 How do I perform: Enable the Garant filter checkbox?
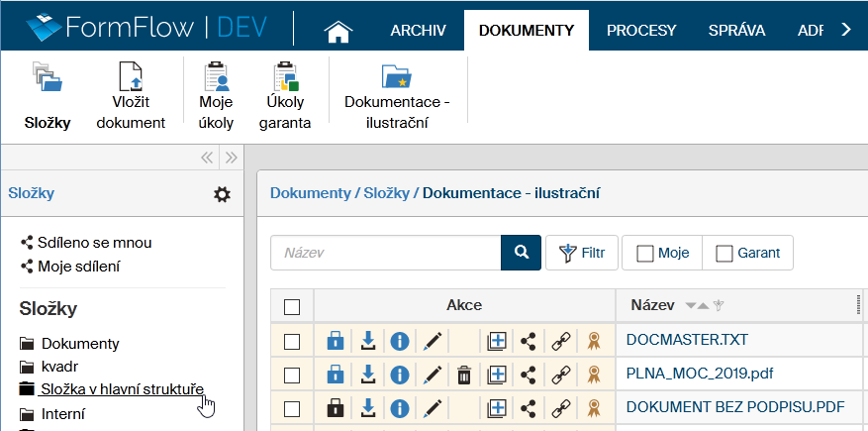click(x=724, y=253)
